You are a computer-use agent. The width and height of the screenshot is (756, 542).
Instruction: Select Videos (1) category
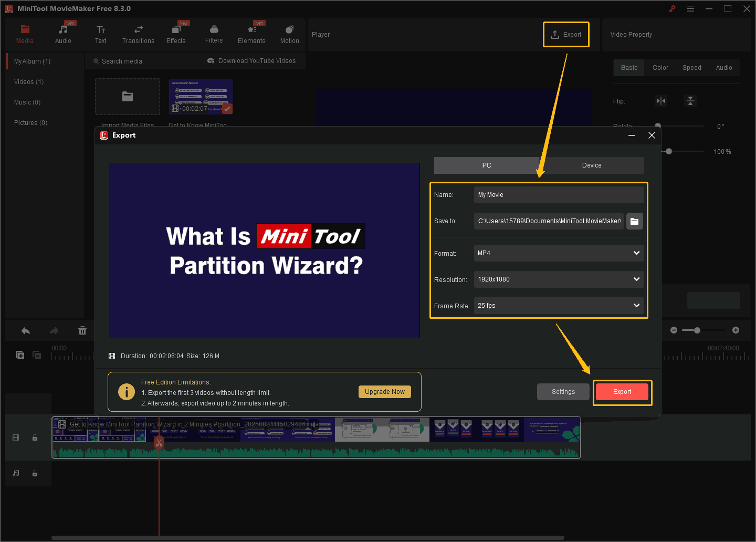tap(29, 82)
